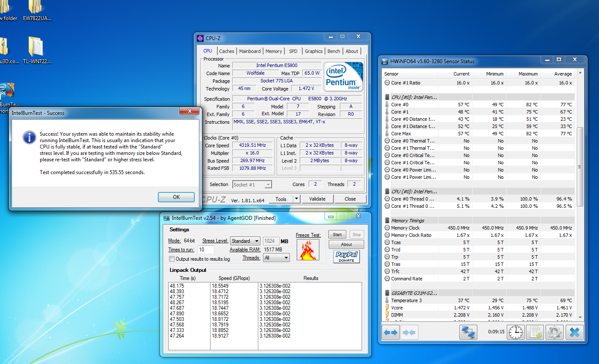
Task: Open the Socket #1 selection dropdown in CPU-Z
Action: [x=252, y=184]
